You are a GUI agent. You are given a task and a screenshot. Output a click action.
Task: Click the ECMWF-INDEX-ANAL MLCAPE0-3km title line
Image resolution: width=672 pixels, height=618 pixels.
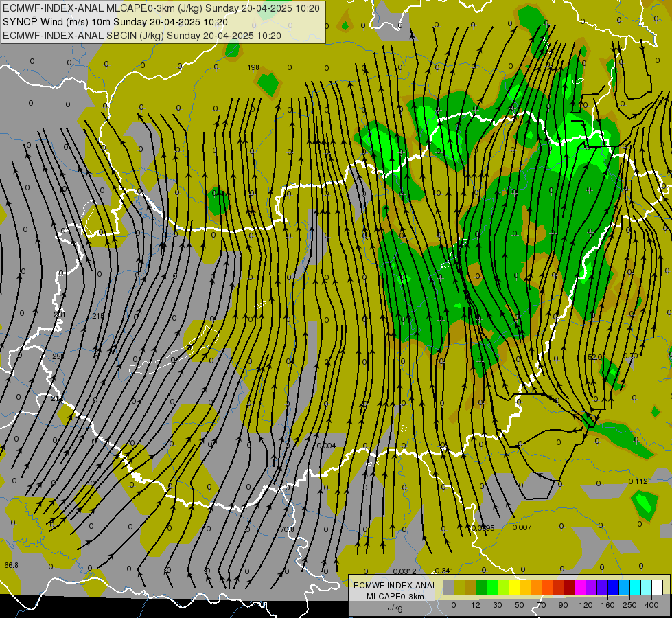coord(161,8)
